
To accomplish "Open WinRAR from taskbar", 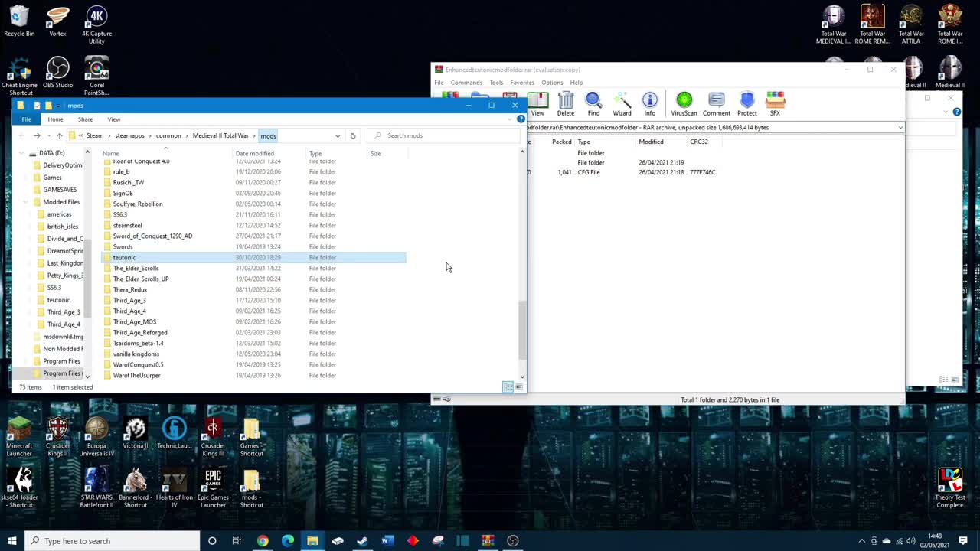I will pos(488,541).
